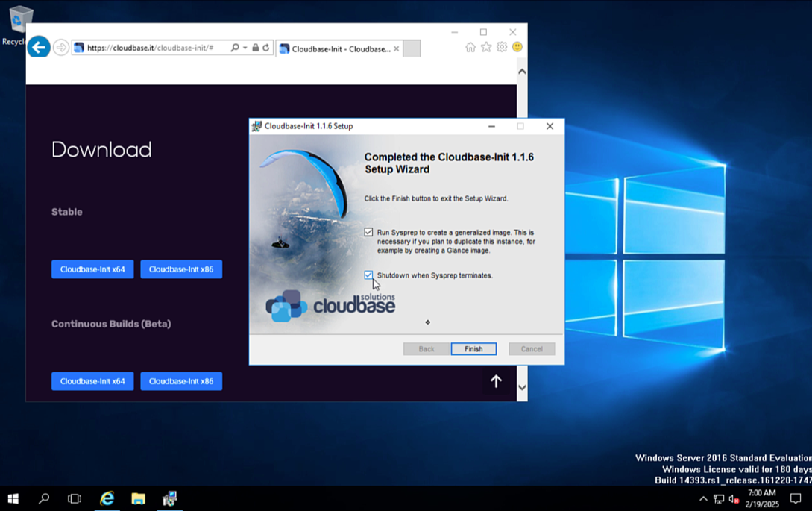Uncheck Shutdown when Sysprep terminates
812x511 pixels.
coord(368,275)
